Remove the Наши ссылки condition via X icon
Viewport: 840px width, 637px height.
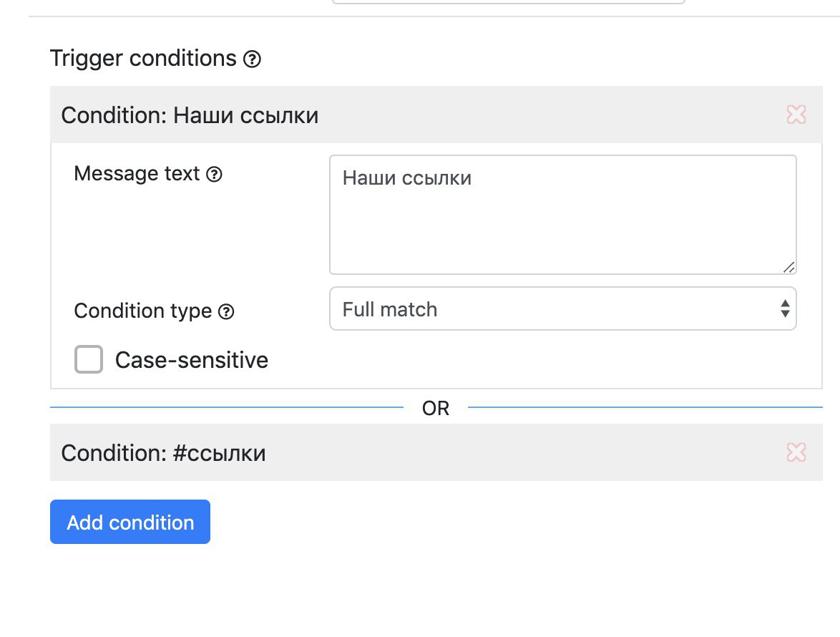point(796,114)
